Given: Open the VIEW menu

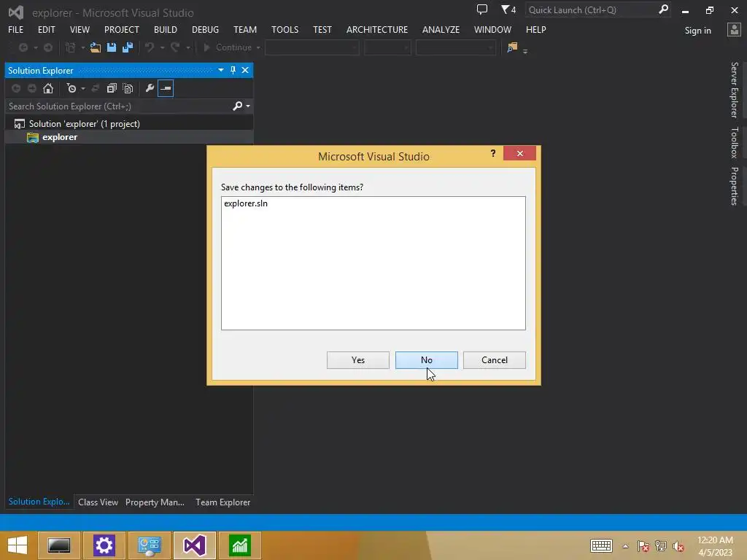Looking at the screenshot, I should (80, 29).
